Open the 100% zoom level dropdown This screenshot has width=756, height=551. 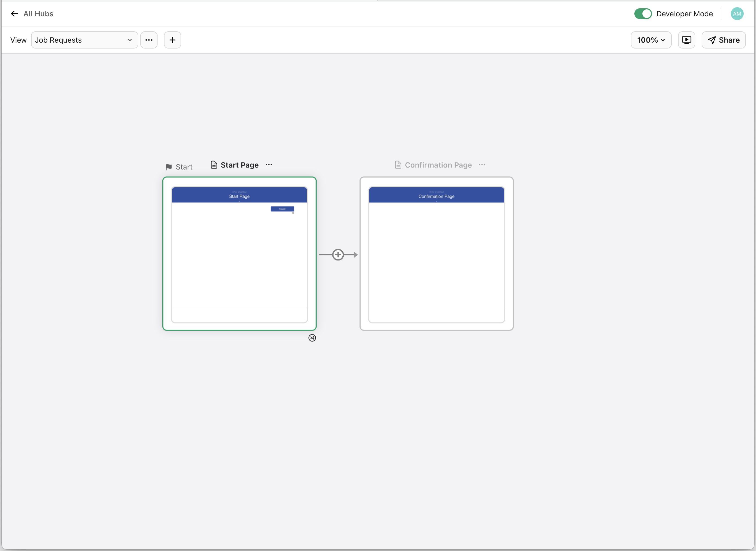click(651, 40)
